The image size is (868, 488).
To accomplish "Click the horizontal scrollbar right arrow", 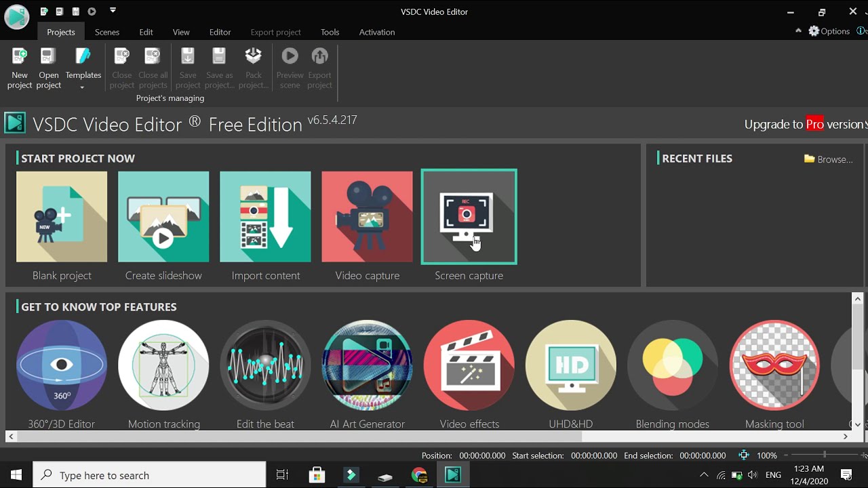I will (x=846, y=437).
